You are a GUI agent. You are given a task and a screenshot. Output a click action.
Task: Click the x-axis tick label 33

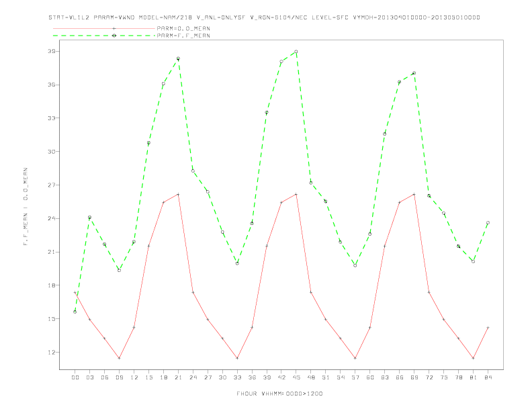tap(237, 377)
